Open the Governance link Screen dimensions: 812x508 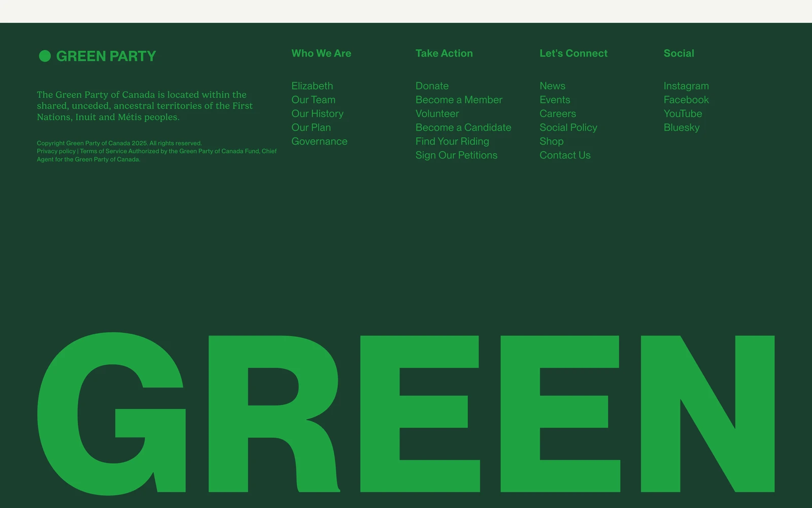click(x=319, y=141)
